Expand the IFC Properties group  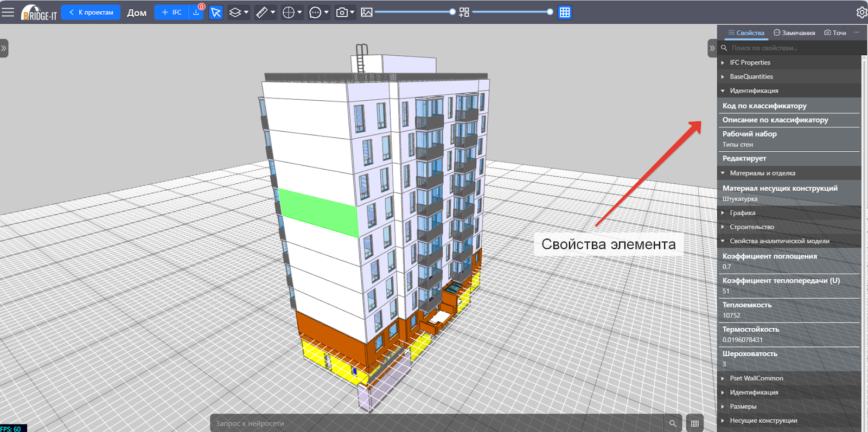(x=789, y=62)
